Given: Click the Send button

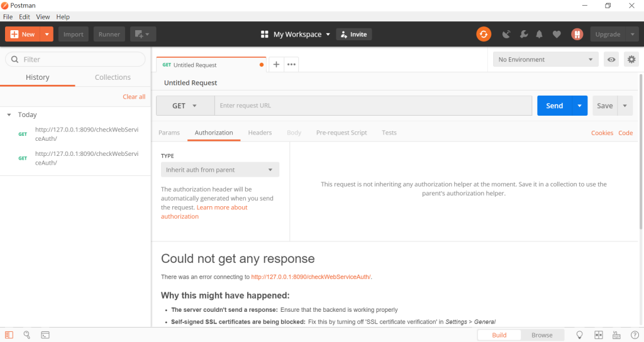Looking at the screenshot, I should (x=554, y=106).
